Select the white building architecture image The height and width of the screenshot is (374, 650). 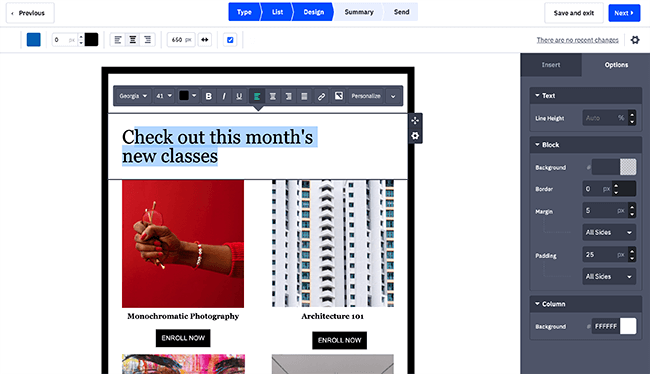pyautogui.click(x=333, y=243)
